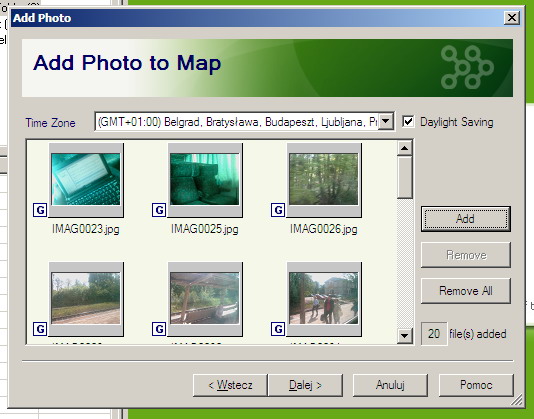534x419 pixels.
Task: Cancel with the Anuluj button
Action: [390, 385]
